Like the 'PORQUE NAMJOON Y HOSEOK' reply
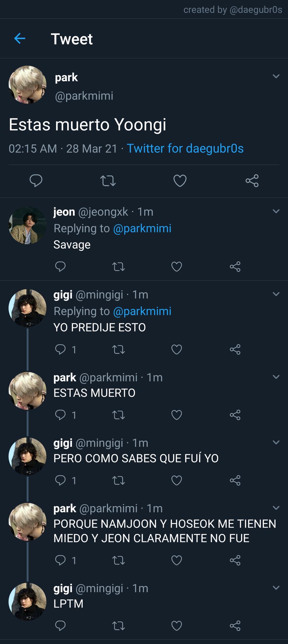This screenshot has width=288, height=644. coord(176,560)
